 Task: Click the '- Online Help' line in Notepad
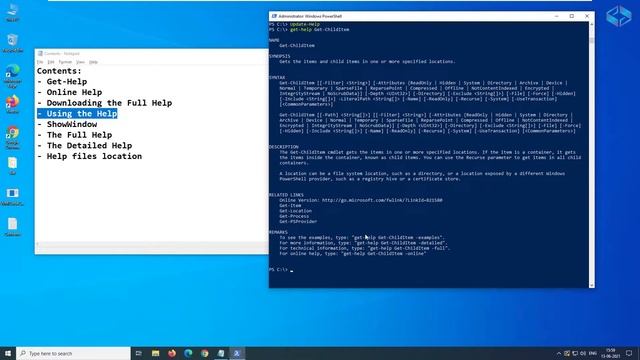[x=69, y=92]
